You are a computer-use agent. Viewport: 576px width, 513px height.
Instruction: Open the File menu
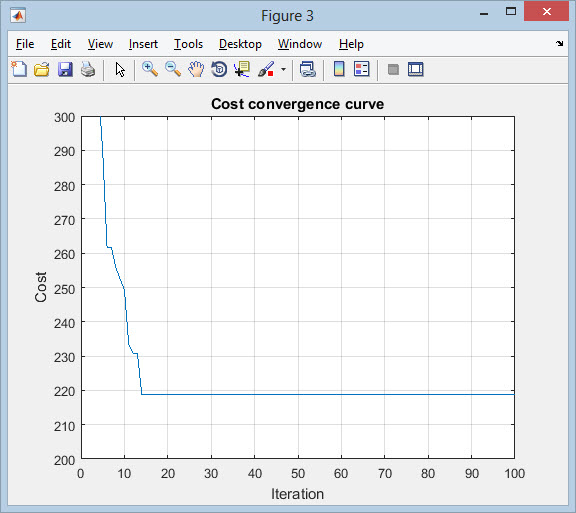(x=25, y=44)
